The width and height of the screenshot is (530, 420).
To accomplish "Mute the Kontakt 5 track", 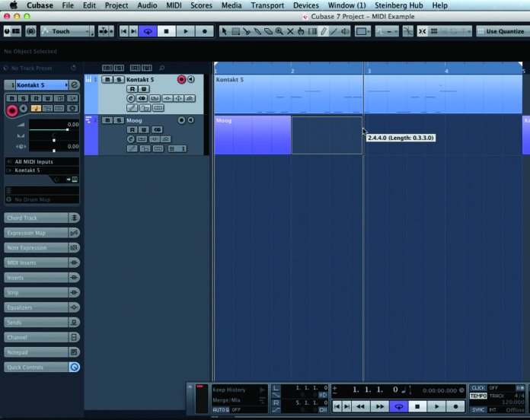I will click(107, 79).
